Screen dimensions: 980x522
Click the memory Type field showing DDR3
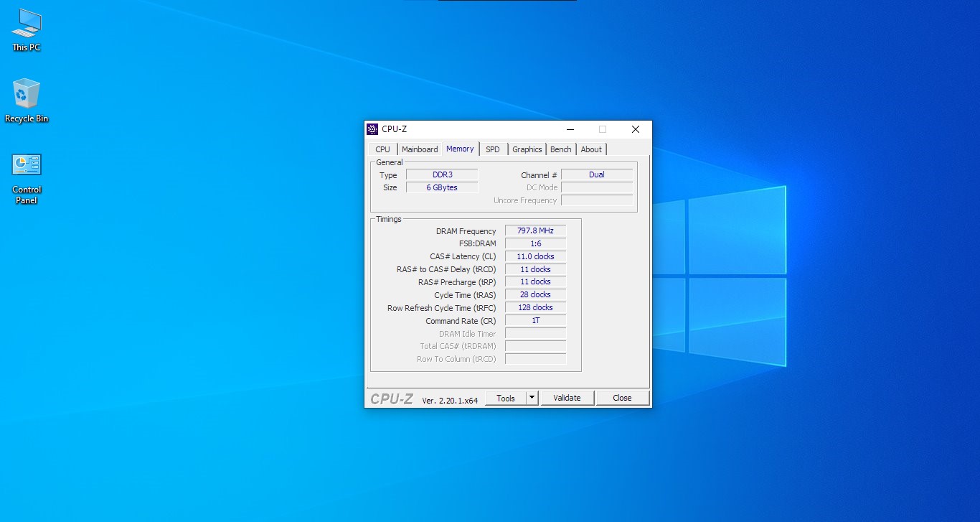pos(442,174)
